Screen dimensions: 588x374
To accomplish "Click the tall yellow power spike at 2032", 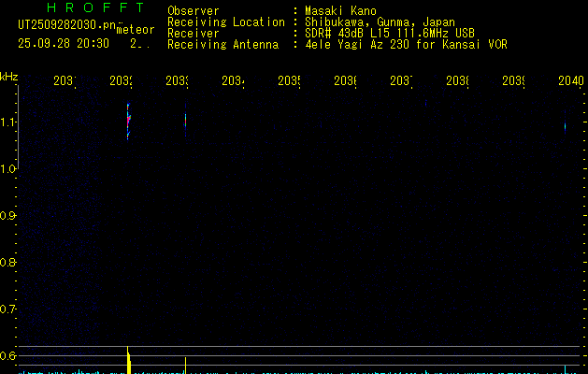I will pyautogui.click(x=129, y=360).
